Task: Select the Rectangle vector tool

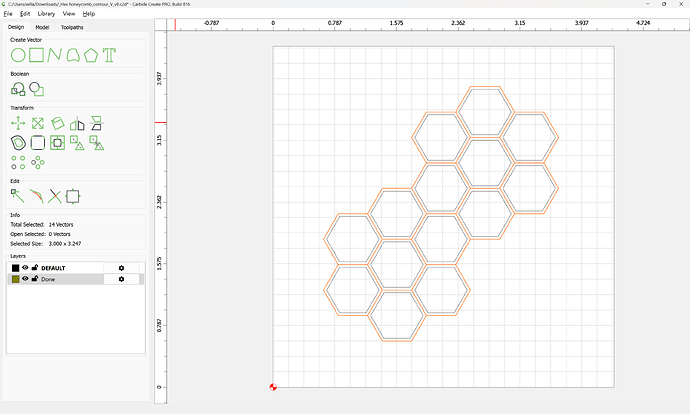Action: coord(37,55)
